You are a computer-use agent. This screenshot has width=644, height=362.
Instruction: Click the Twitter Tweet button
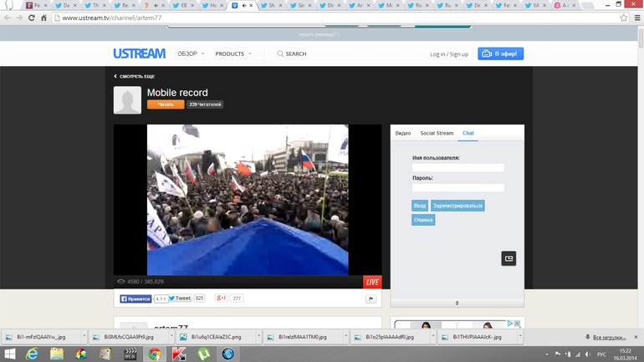tap(181, 298)
